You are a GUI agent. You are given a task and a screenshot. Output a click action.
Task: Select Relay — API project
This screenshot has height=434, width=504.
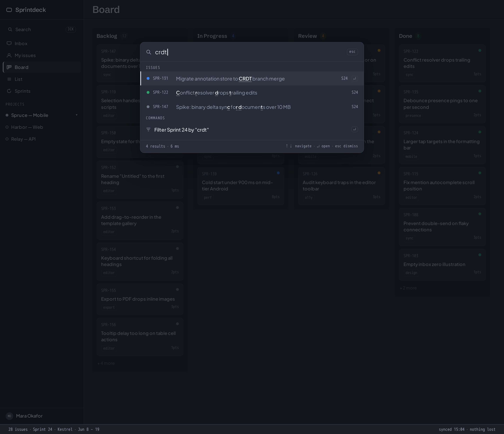coord(42,139)
